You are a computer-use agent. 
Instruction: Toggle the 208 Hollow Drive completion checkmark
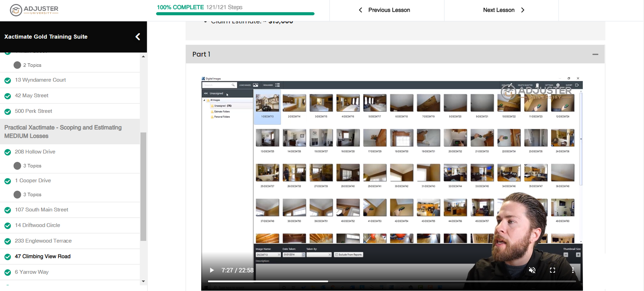[8, 152]
